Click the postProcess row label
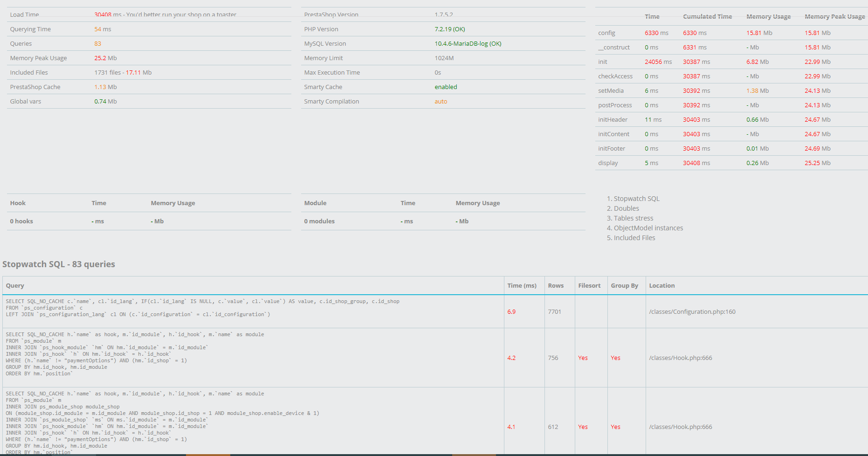This screenshot has height=456, width=868. 615,105
